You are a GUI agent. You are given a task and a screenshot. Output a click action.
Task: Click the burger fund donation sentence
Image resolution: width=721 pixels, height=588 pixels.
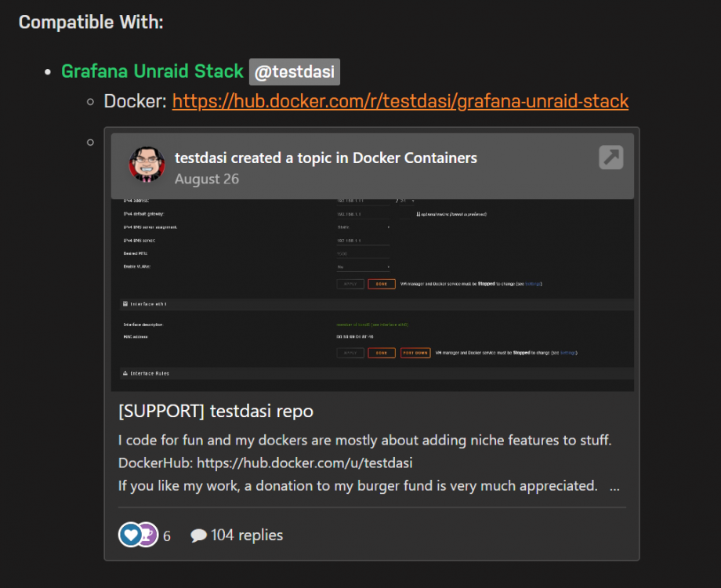(x=357, y=486)
